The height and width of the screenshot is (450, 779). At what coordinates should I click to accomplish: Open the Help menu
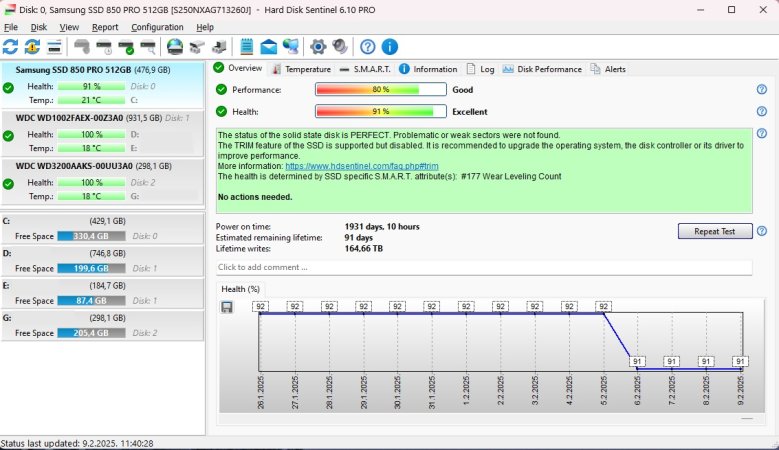(205, 27)
